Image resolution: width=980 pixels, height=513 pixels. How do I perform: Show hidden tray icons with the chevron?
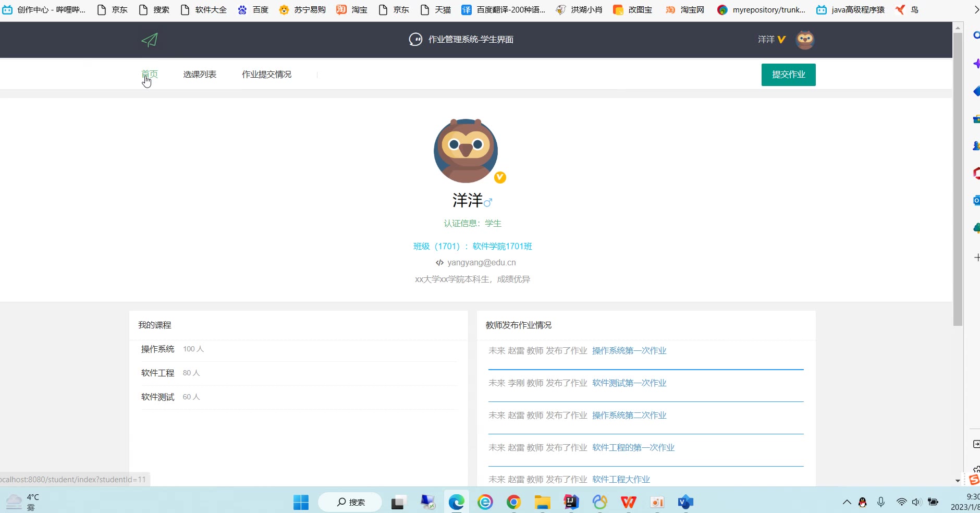[x=847, y=502]
